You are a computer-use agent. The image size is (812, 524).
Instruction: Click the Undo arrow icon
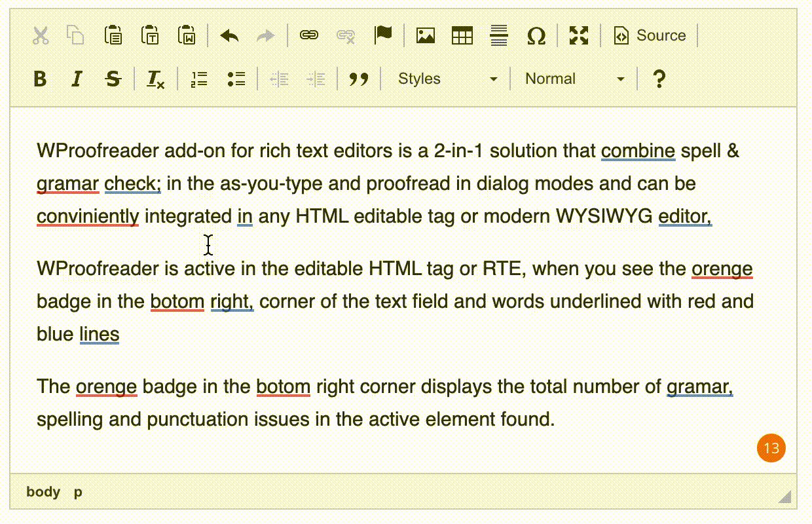point(229,35)
